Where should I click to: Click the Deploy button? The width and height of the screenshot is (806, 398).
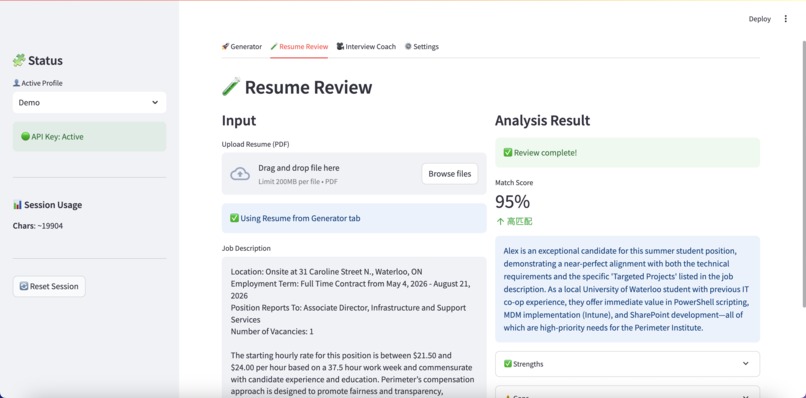click(x=760, y=19)
